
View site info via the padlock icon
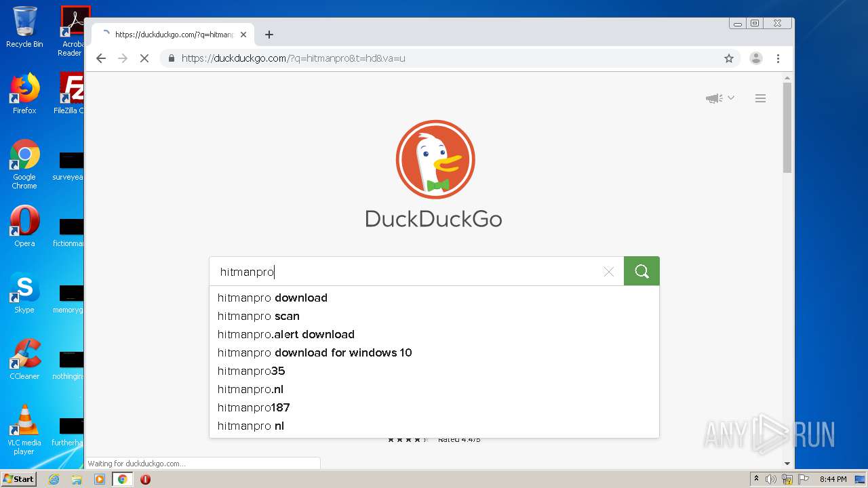point(172,58)
